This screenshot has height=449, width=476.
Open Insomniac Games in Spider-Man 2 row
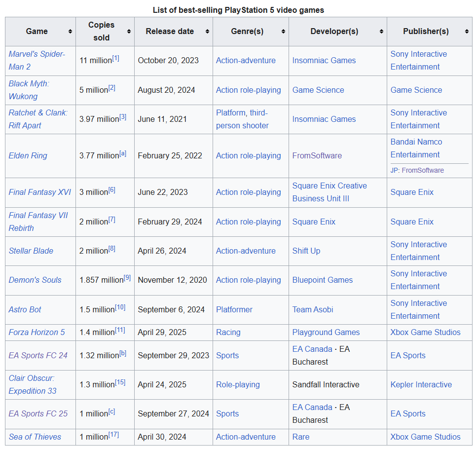(324, 60)
